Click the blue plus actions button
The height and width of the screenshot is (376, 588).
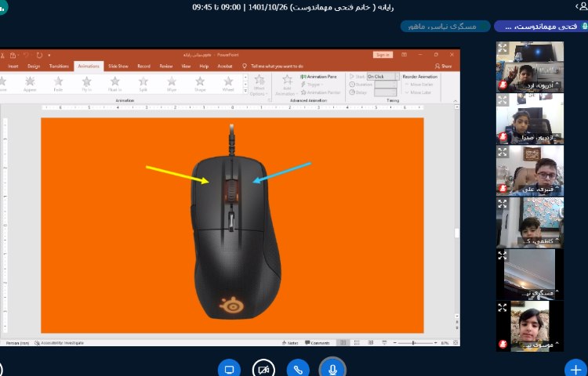(575, 367)
